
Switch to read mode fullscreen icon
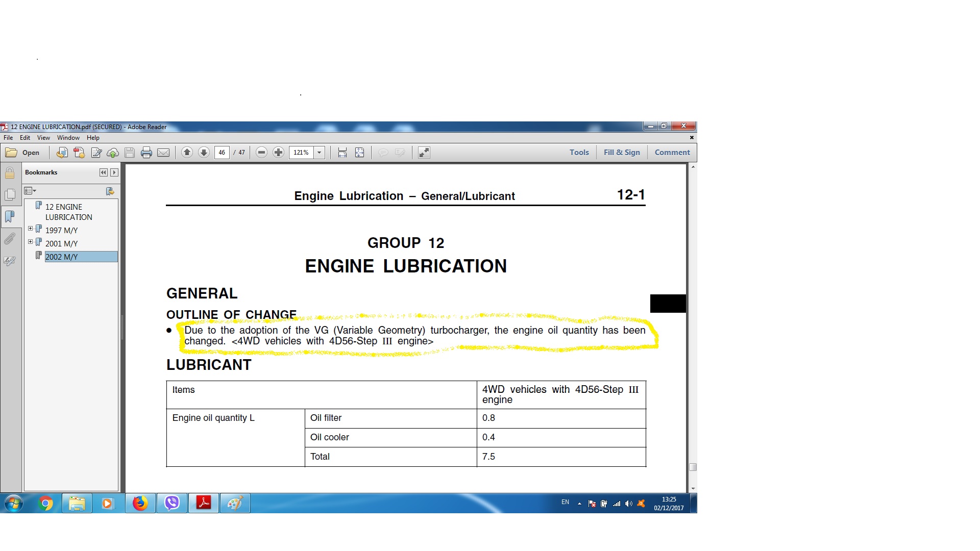tap(424, 153)
